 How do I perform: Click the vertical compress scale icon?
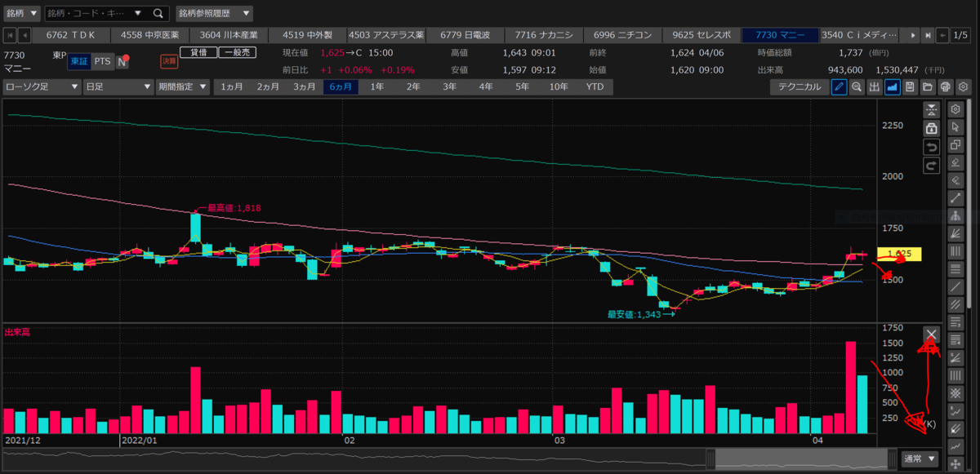(932, 109)
